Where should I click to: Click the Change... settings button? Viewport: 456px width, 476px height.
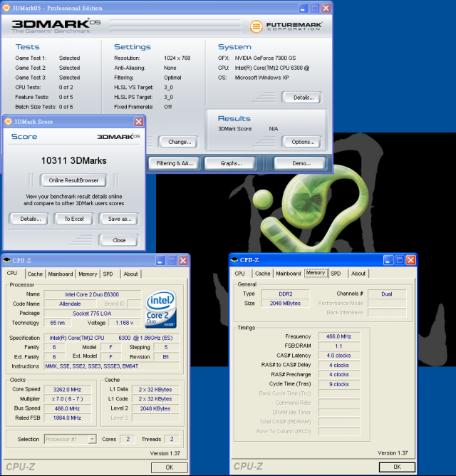180,142
